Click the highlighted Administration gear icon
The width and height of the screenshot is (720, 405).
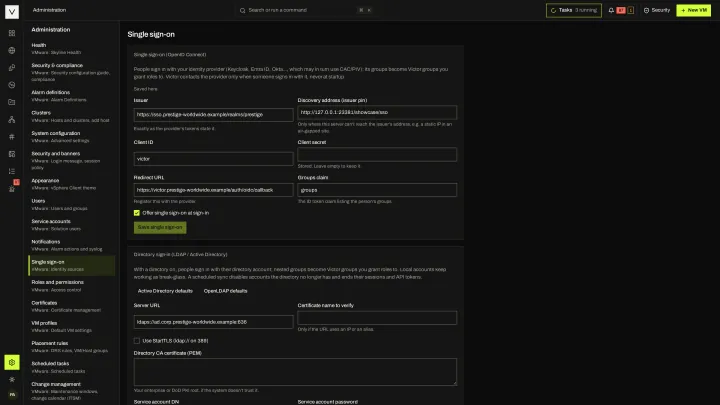(12, 362)
